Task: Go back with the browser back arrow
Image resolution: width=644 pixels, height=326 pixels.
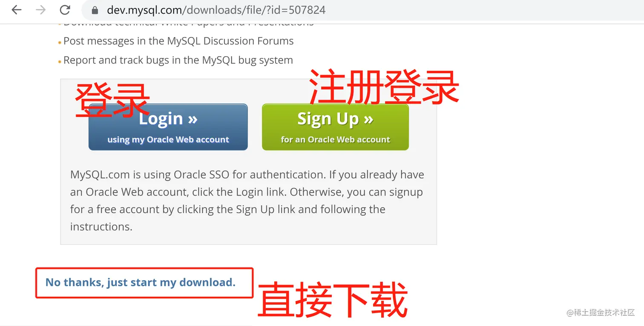Action: [17, 10]
